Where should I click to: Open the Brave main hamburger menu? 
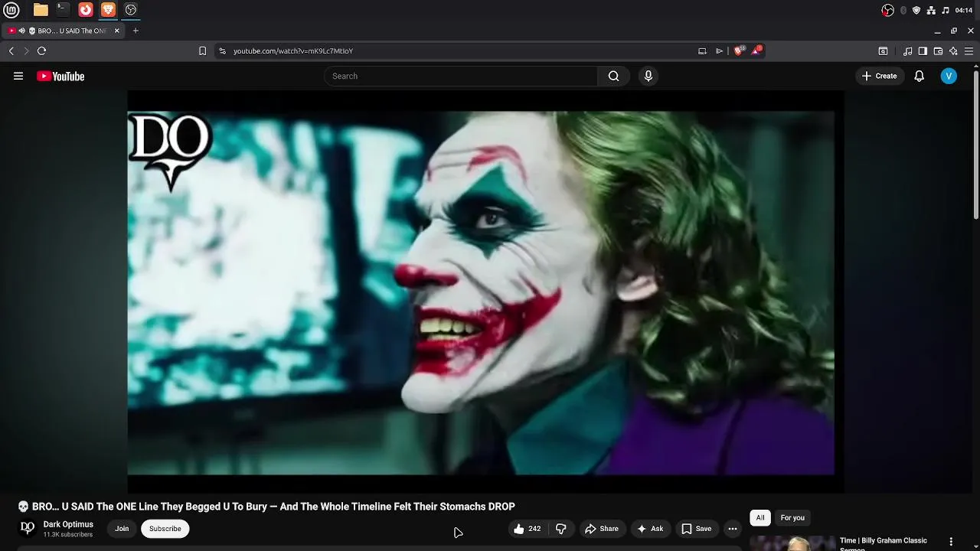(x=969, y=51)
